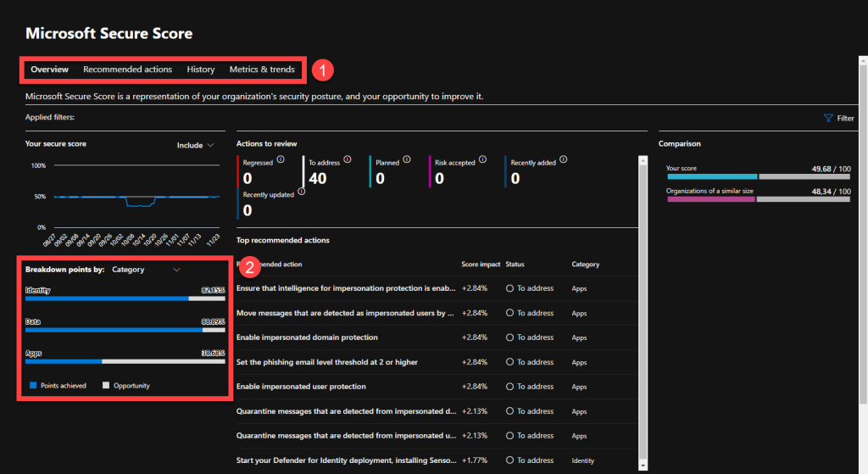
Task: Click info icon next to Recently added
Action: (x=564, y=159)
